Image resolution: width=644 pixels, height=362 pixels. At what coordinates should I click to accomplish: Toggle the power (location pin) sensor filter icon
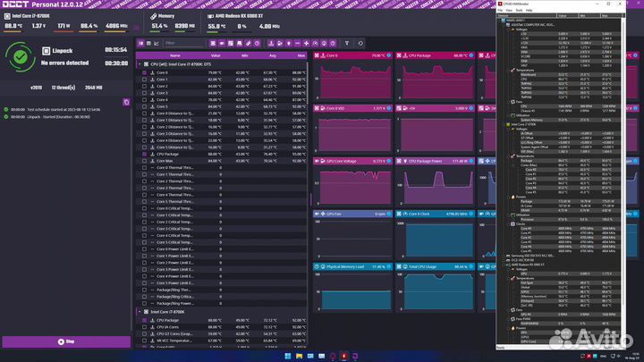pos(289,43)
